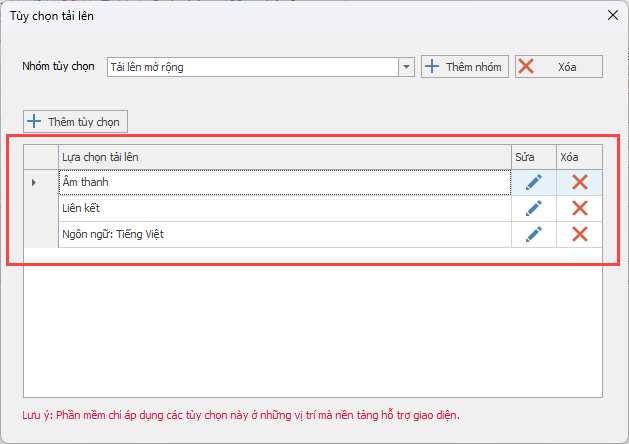This screenshot has height=444, width=629.
Task: Open editor for Ngôn ngữ: Tiếng Việt row
Action: point(534,234)
